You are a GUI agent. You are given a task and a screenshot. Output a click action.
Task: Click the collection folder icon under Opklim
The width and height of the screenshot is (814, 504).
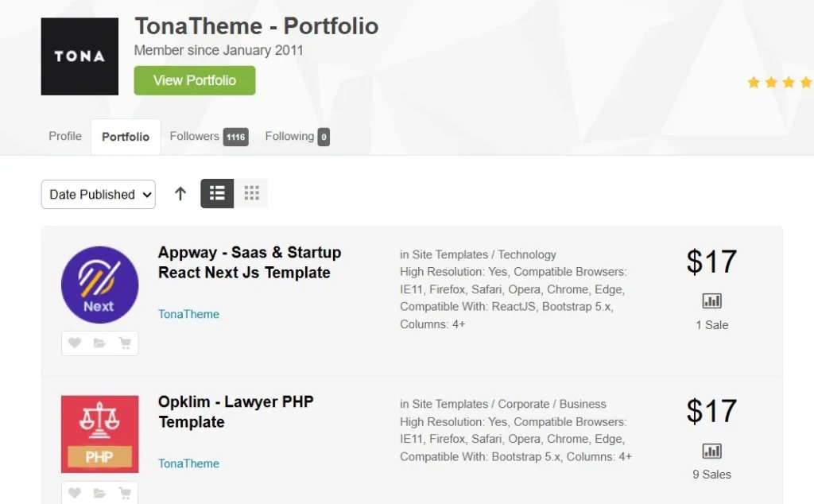(x=99, y=493)
